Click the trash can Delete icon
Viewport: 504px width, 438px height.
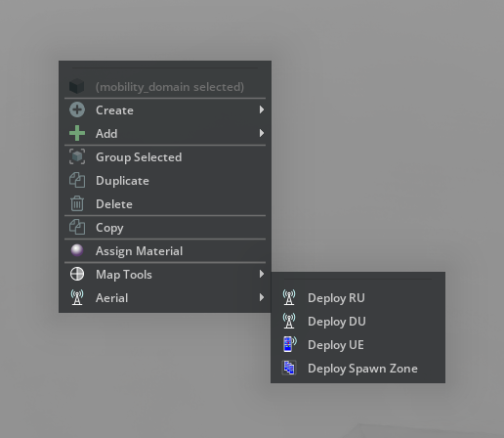coord(77,203)
